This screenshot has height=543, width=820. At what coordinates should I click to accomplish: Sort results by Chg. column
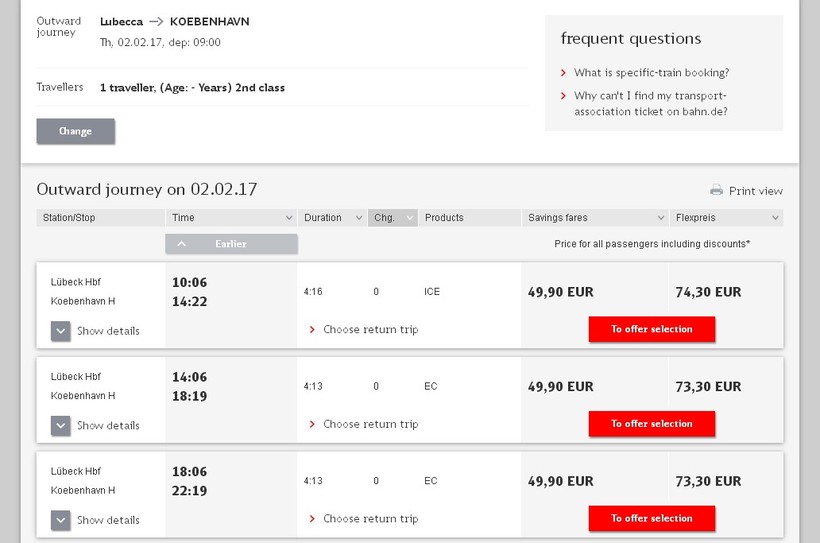392,217
